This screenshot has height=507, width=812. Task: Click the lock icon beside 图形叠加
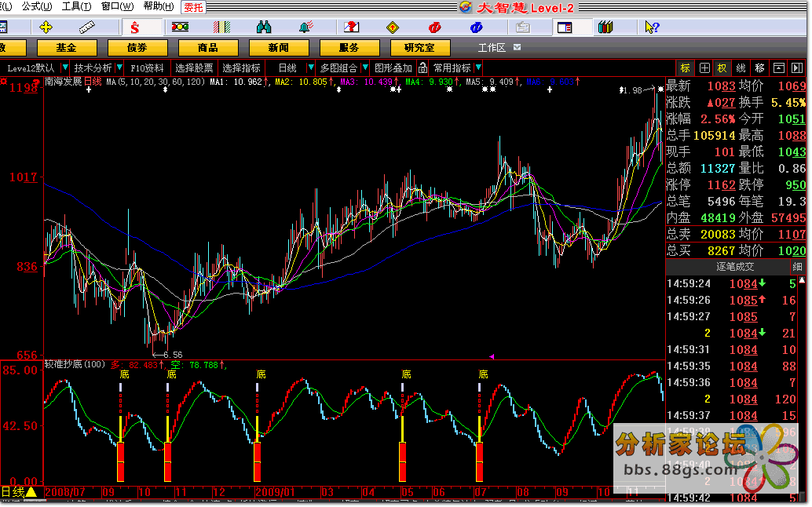tap(422, 67)
